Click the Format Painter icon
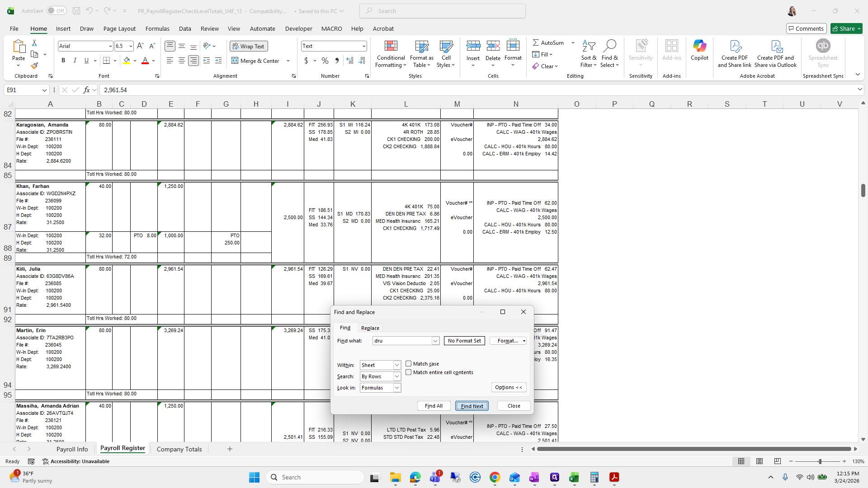The width and height of the screenshot is (868, 488). click(34, 66)
